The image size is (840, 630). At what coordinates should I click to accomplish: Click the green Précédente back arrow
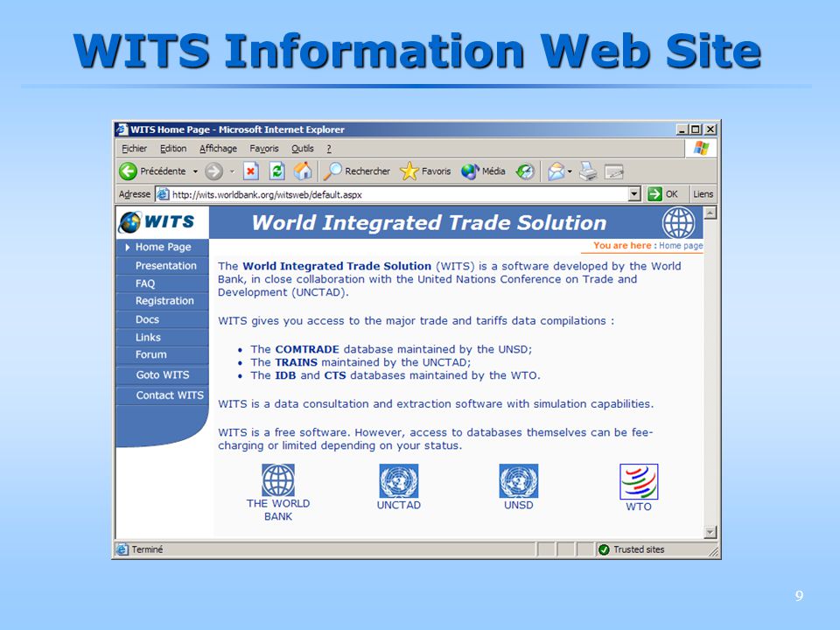[x=128, y=171]
